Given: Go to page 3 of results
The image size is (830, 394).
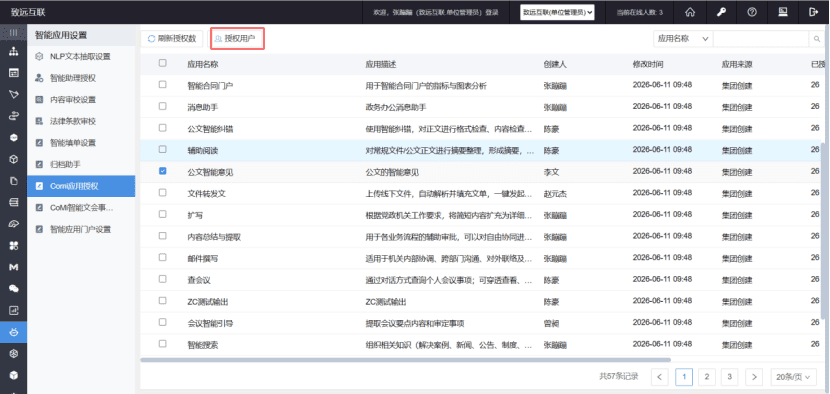Looking at the screenshot, I should coord(729,377).
